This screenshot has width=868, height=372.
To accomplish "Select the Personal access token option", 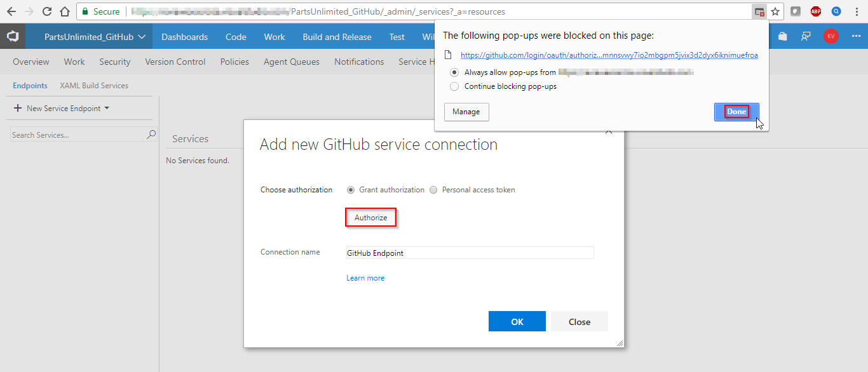I will coord(433,190).
